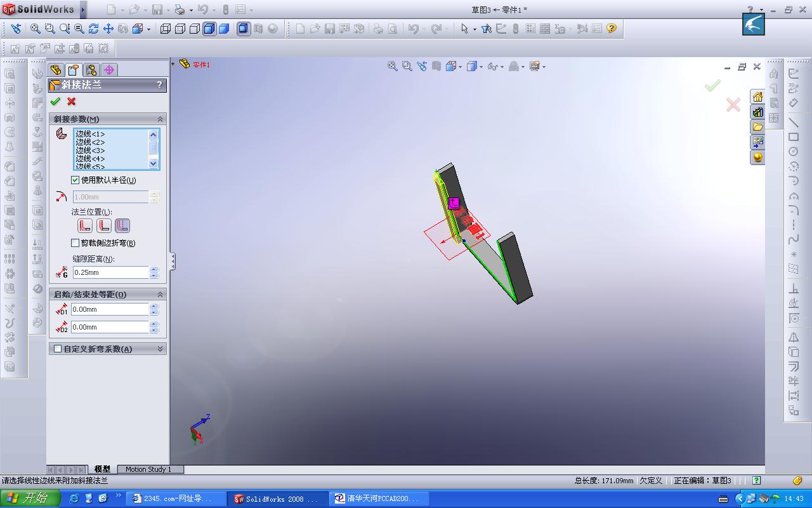
Task: Select 边线<1> in the edge list
Action: point(90,134)
